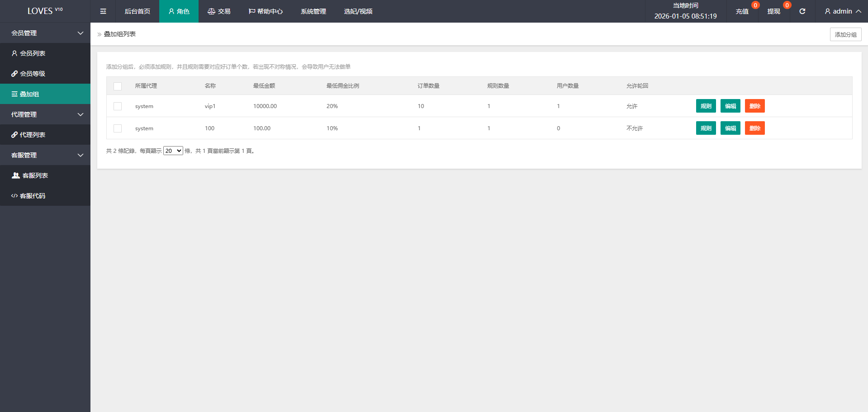Image resolution: width=868 pixels, height=412 pixels.
Task: Click the 添加分组 button
Action: point(845,34)
